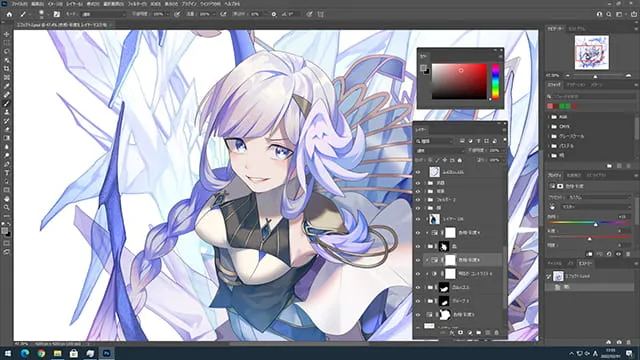The width and height of the screenshot is (640, 360).
Task: Select the Clone Stamp tool
Action: tap(7, 112)
